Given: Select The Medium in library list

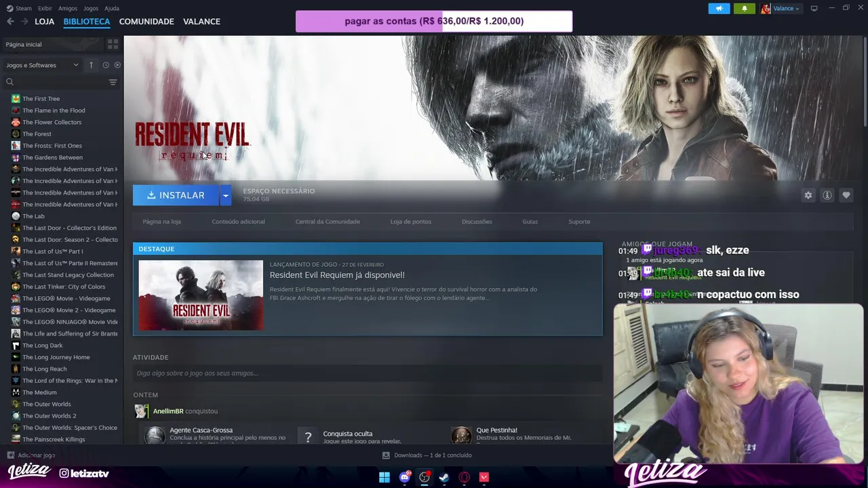Looking at the screenshot, I should tap(39, 392).
